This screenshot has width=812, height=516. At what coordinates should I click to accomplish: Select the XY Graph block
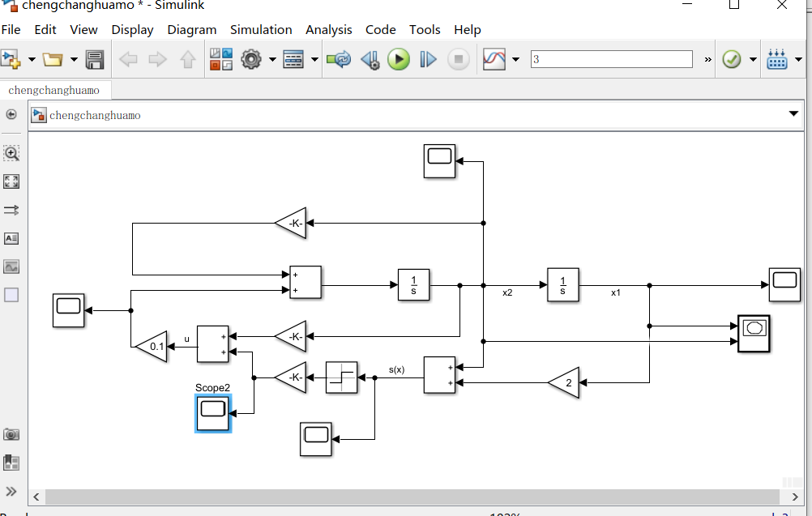754,334
